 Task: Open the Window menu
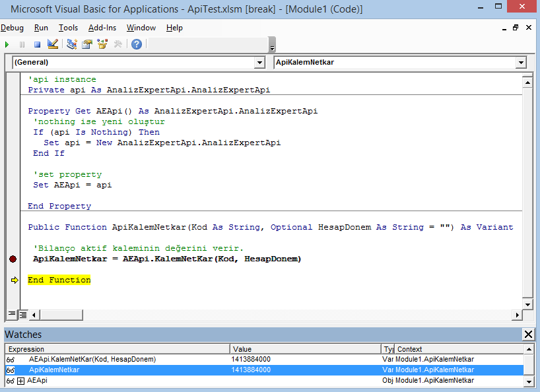pyautogui.click(x=141, y=28)
